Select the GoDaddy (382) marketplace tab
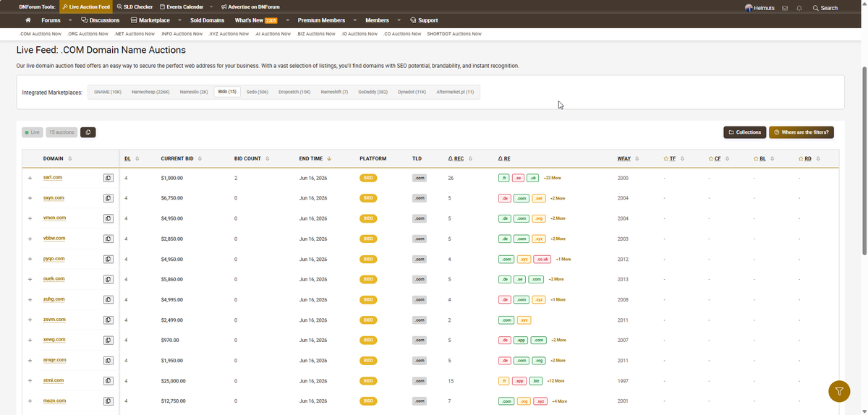868x415 pixels. [373, 92]
